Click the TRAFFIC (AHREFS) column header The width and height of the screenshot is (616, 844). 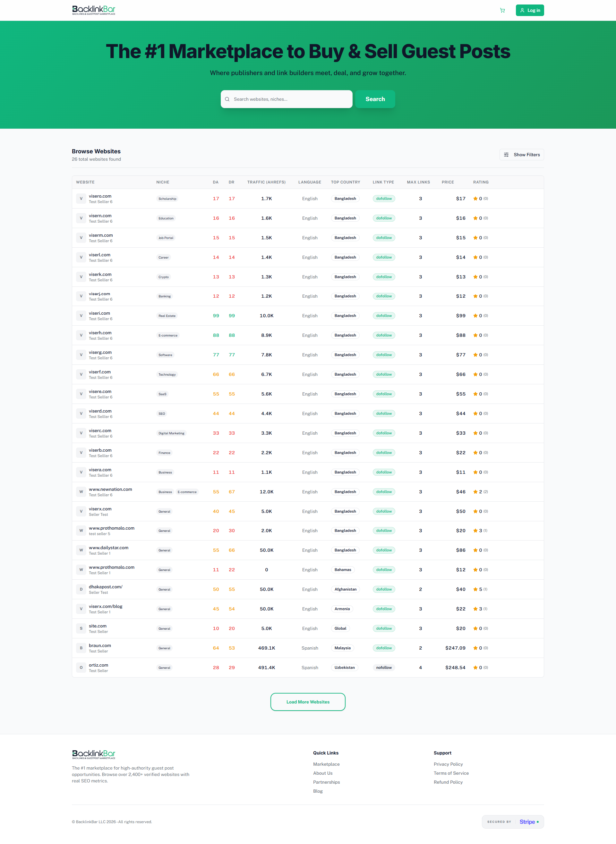[x=266, y=182]
